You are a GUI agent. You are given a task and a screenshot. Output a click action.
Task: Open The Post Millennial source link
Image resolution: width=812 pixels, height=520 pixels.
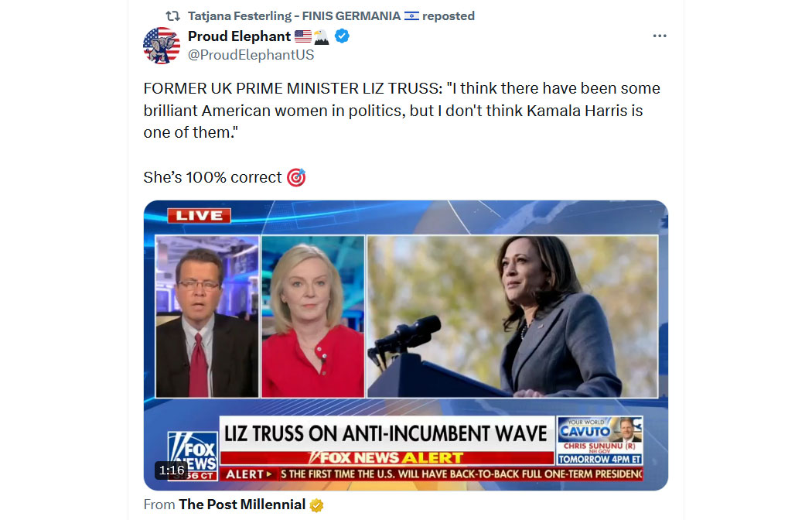pyautogui.click(x=242, y=505)
